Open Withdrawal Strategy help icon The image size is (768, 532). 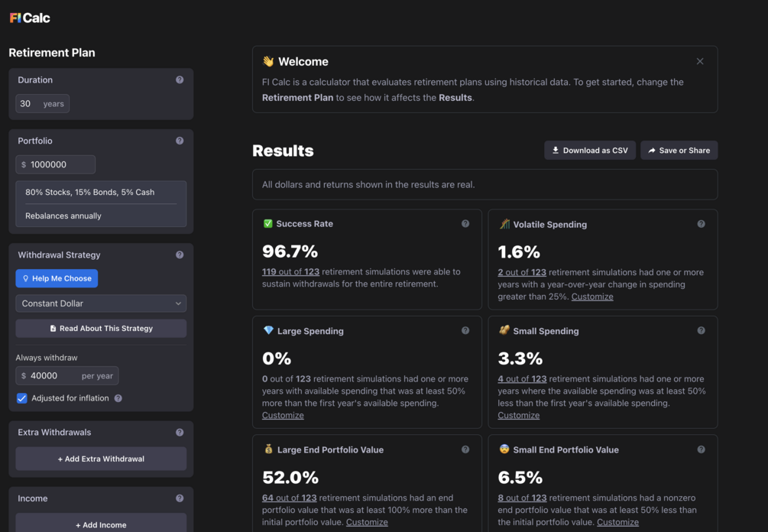[x=180, y=255]
